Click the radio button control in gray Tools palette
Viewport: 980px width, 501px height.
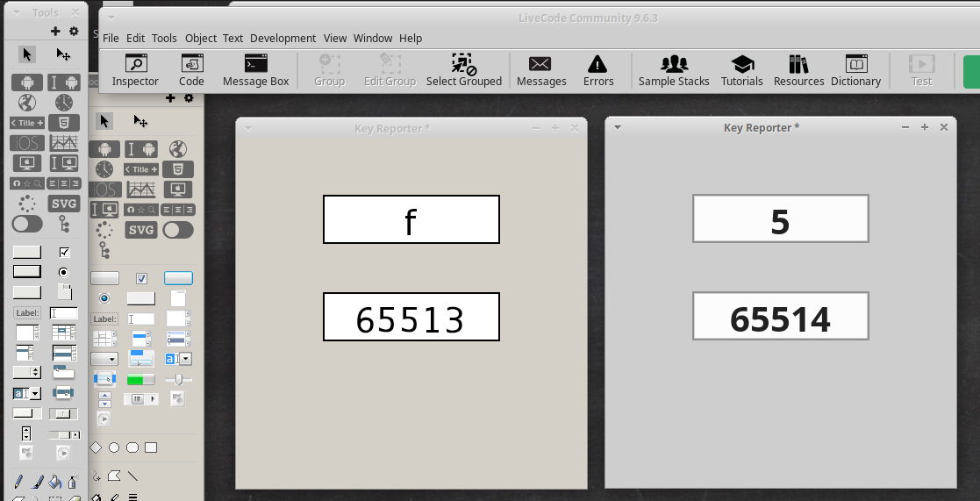click(x=63, y=272)
